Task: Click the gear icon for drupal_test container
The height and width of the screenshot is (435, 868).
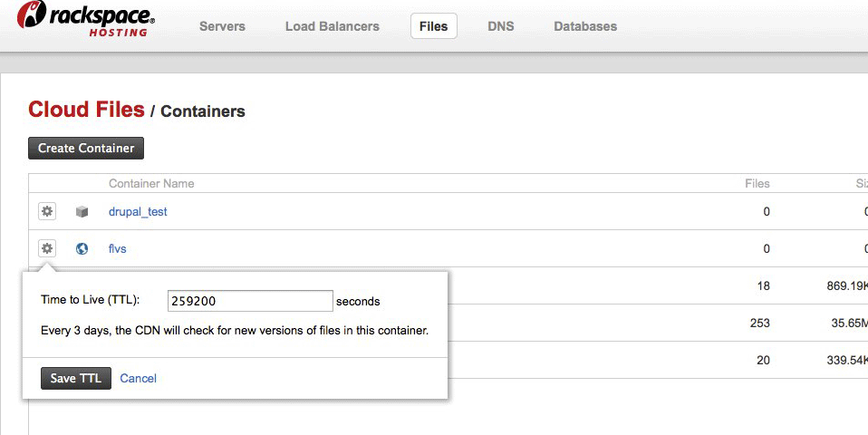Action: 47,211
